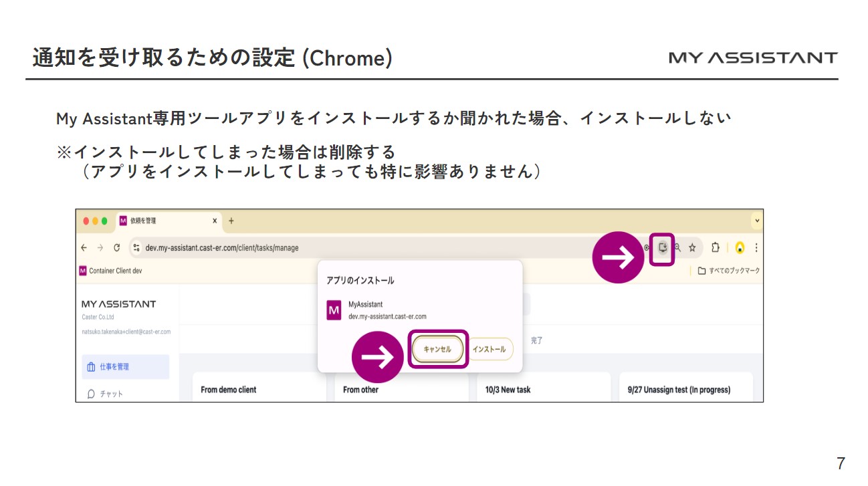Click the back navigation arrow
Viewport: 868px width, 486px height.
click(84, 248)
